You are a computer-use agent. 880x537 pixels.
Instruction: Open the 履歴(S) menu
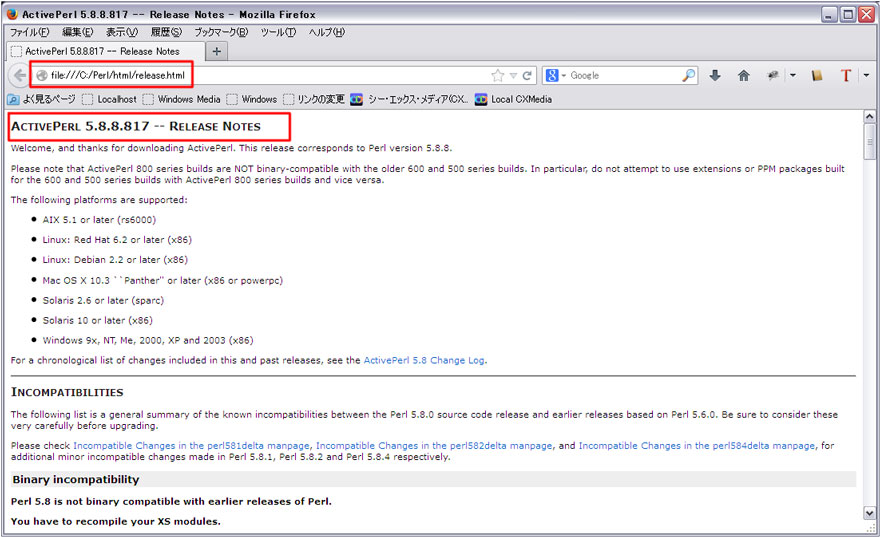click(x=166, y=32)
